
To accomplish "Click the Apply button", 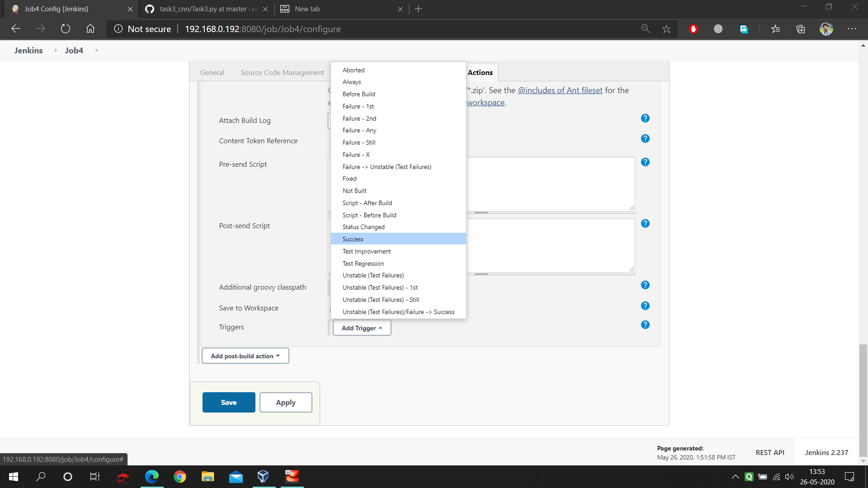I will click(x=285, y=402).
